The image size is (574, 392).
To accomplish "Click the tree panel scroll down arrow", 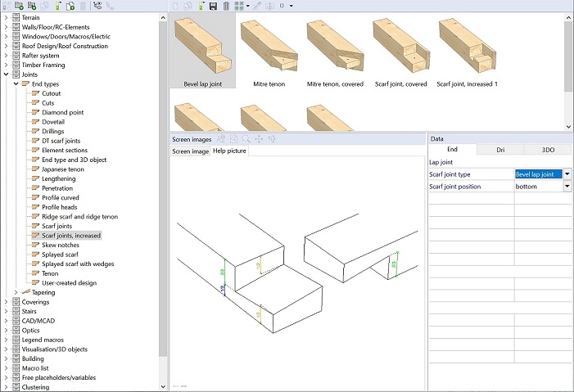I will tap(163, 386).
